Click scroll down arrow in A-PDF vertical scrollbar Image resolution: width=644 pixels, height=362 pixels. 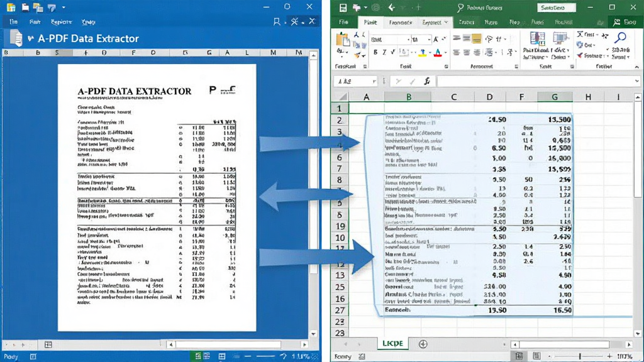(314, 334)
